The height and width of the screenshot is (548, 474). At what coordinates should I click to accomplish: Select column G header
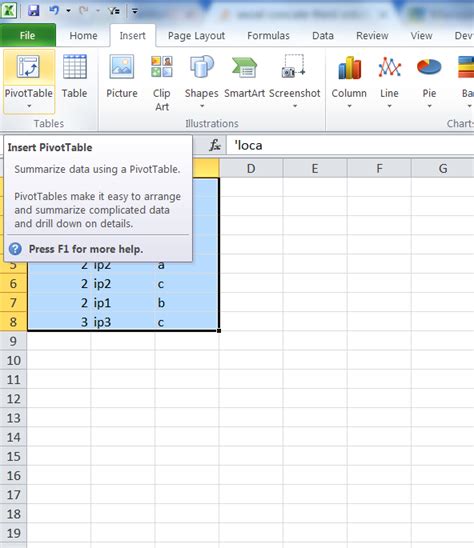tap(443, 168)
